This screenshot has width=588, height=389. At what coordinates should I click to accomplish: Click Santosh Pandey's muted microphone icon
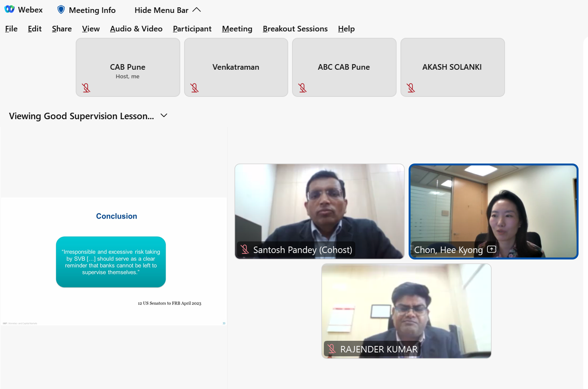245,249
